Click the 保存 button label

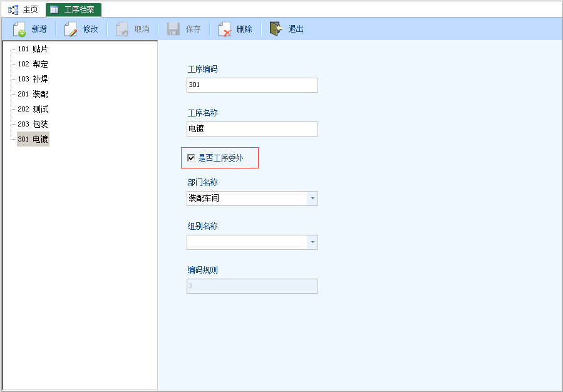(193, 29)
